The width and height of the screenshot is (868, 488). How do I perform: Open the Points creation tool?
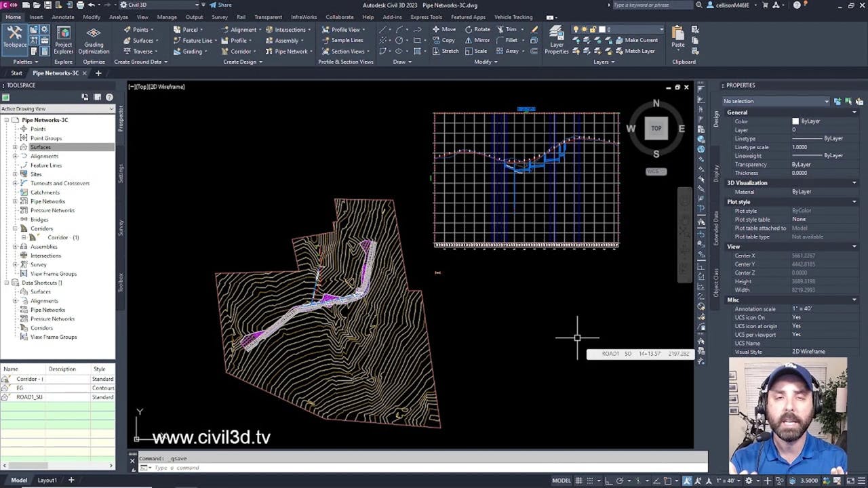tap(139, 29)
